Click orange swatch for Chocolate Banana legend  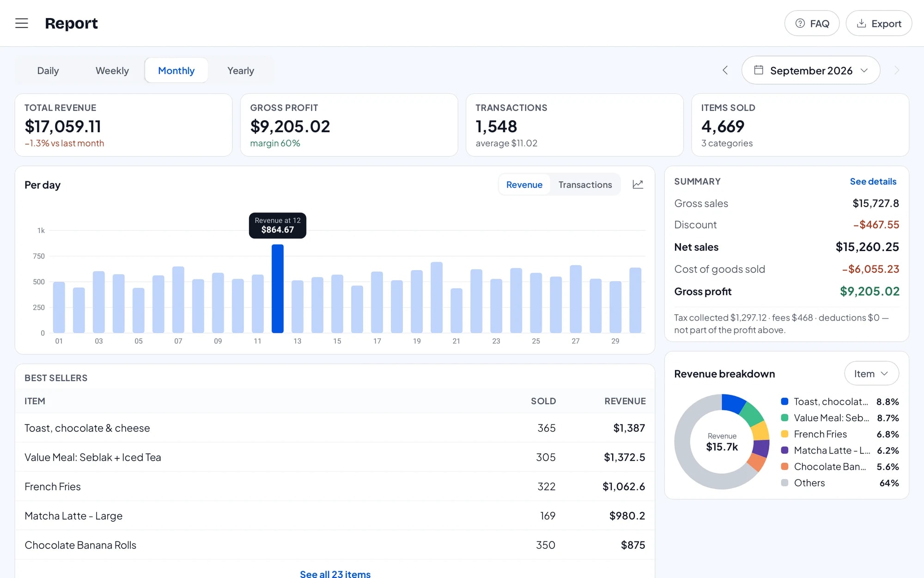pos(784,467)
